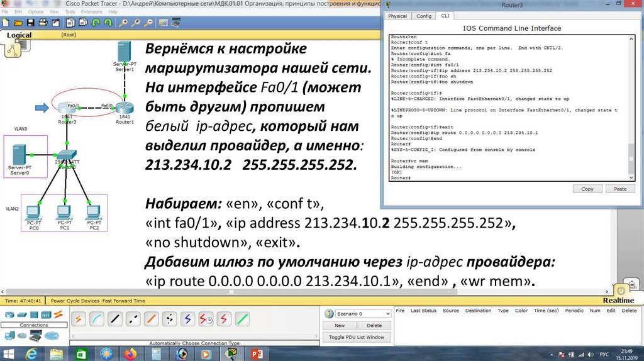Viewport: 644px width, 361px height.
Task: Select the Hubs device category icon
Action: coord(34,315)
